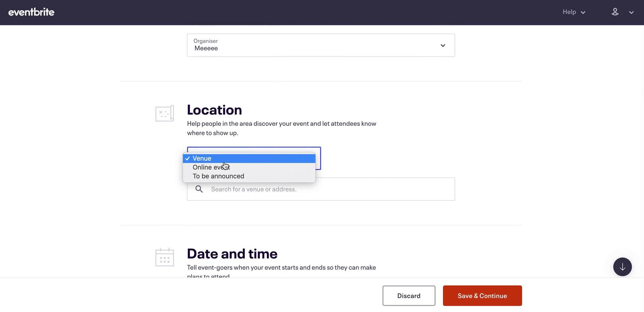This screenshot has width=644, height=312.
Task: Click the Location heading
Action: (x=214, y=110)
